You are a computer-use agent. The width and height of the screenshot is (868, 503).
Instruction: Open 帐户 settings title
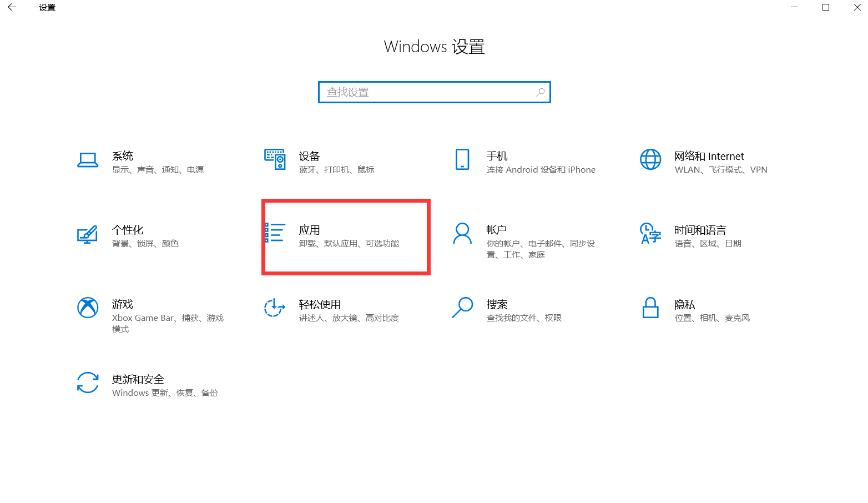[x=497, y=230]
